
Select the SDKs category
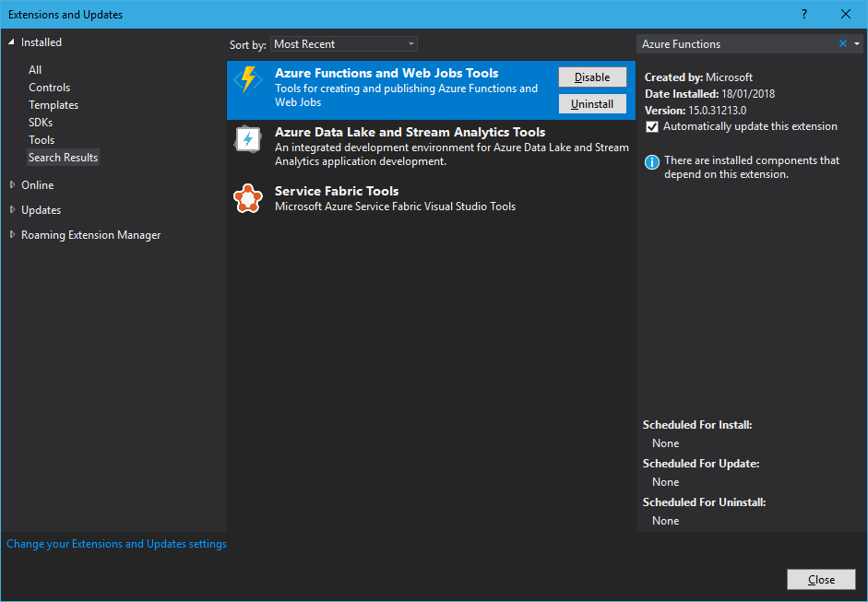(x=41, y=122)
